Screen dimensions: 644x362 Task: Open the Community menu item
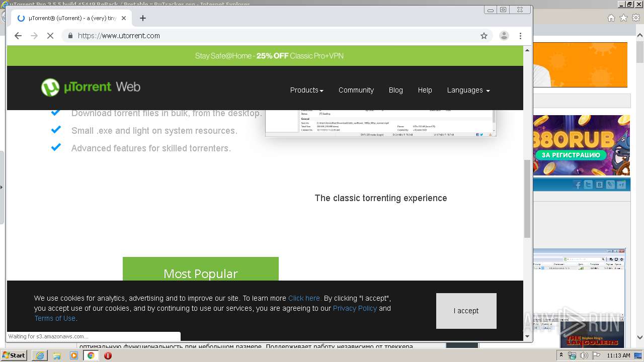click(x=356, y=90)
